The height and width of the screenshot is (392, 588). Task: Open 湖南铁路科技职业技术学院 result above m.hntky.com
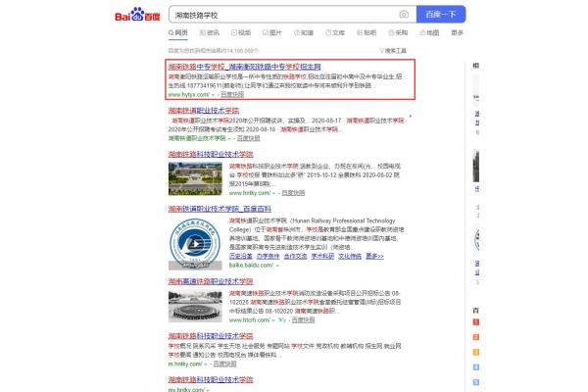(x=211, y=336)
